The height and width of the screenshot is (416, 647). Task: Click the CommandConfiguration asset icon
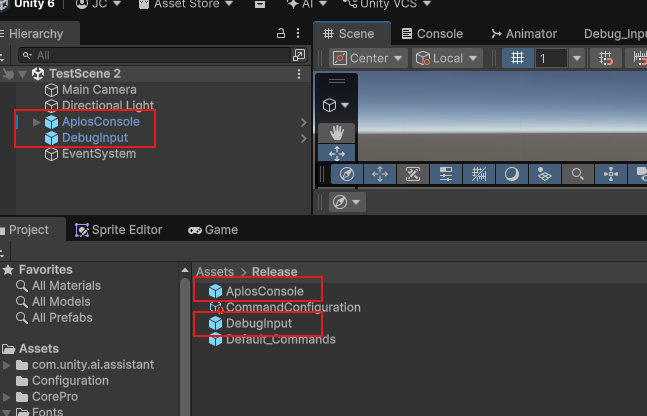click(216, 307)
